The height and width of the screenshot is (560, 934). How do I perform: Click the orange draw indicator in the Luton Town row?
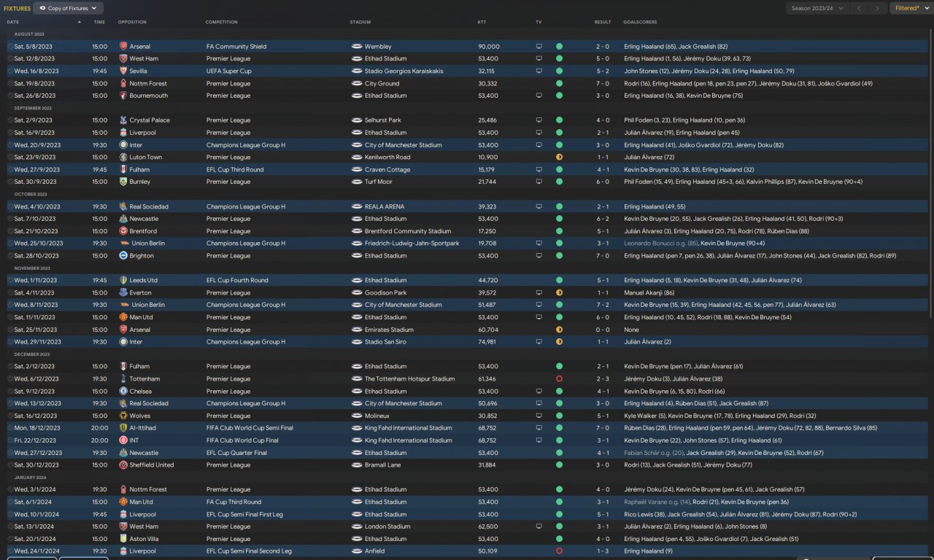(x=559, y=157)
